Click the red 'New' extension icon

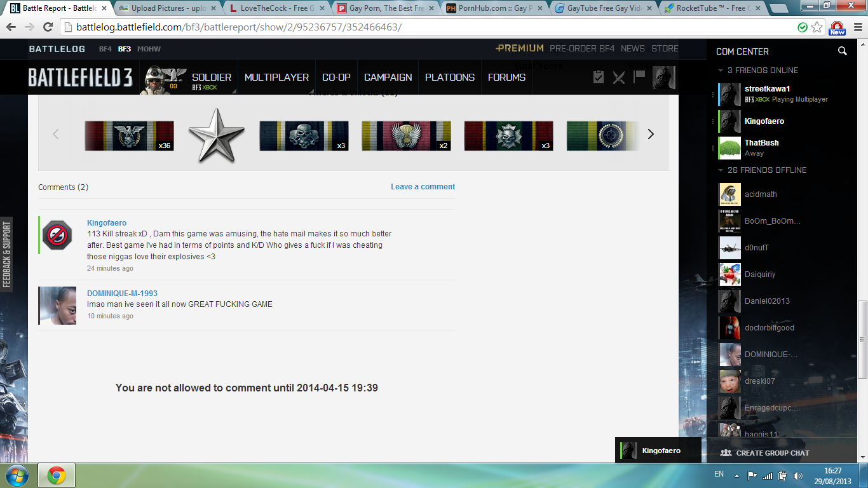tap(837, 28)
